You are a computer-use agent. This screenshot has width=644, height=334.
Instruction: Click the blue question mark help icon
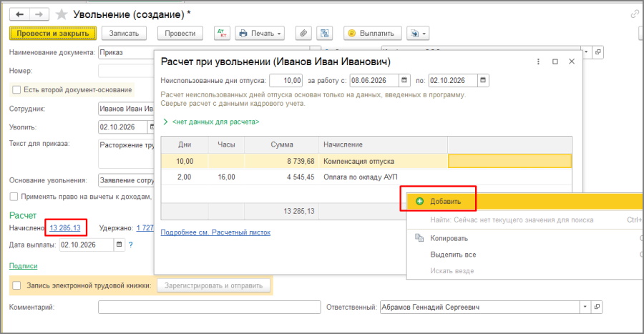pos(131,245)
